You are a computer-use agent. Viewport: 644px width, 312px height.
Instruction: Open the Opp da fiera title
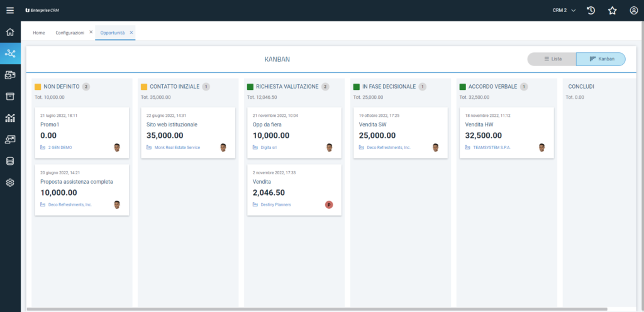267,125
